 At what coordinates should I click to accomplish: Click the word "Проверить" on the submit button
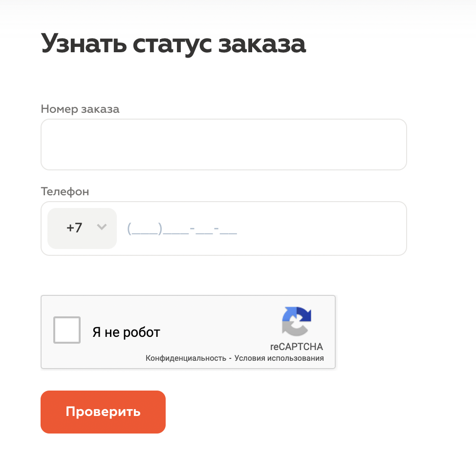point(103,412)
